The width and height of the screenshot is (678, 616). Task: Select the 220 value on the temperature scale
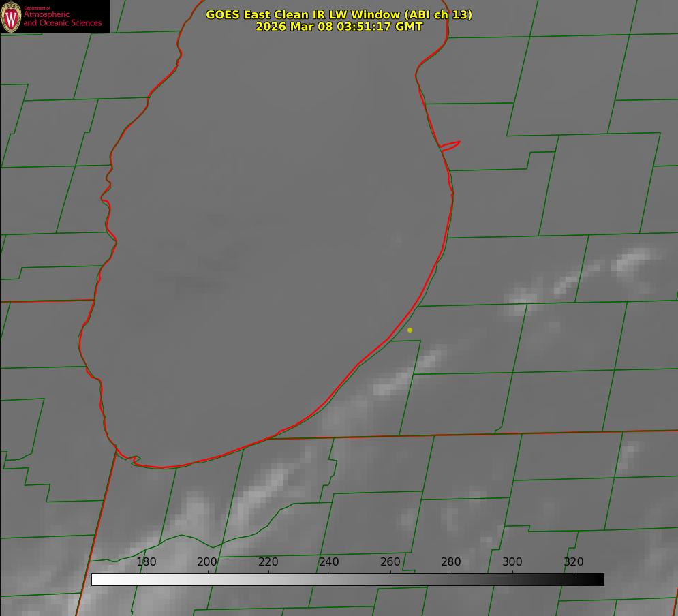tap(268, 562)
